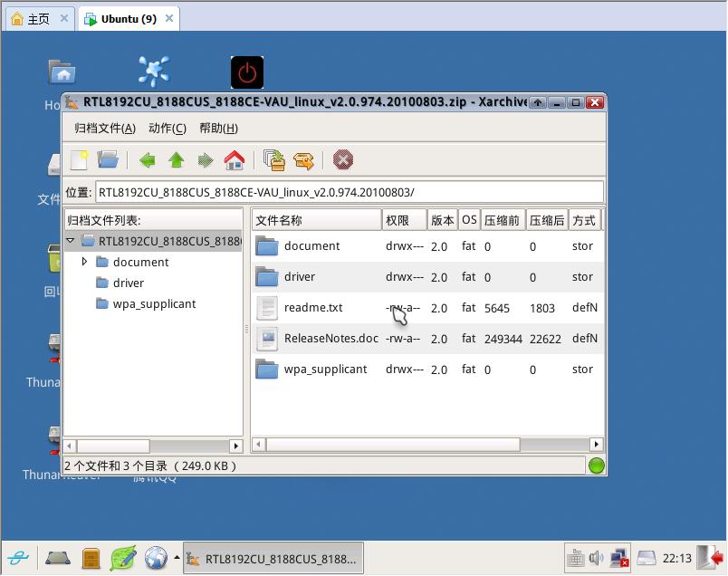Click the Add files to archive icon

pos(274,160)
